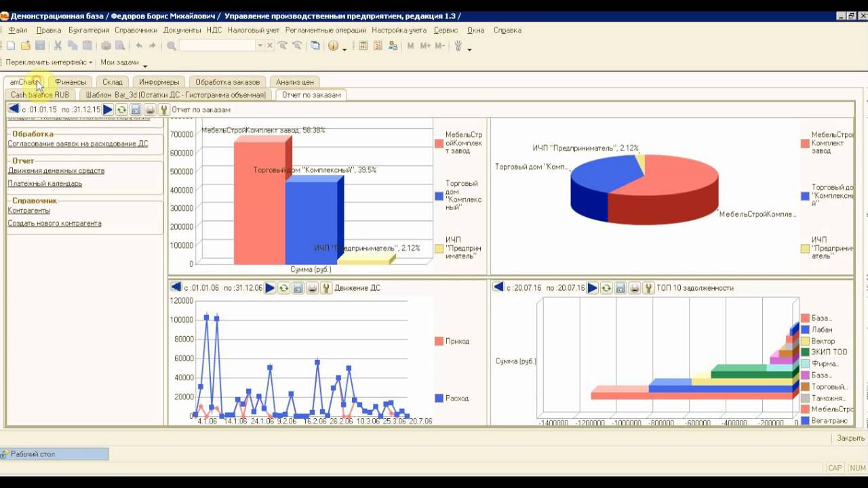The image size is (868, 488).
Task: Click the Find magnifier icon
Action: [x=172, y=46]
